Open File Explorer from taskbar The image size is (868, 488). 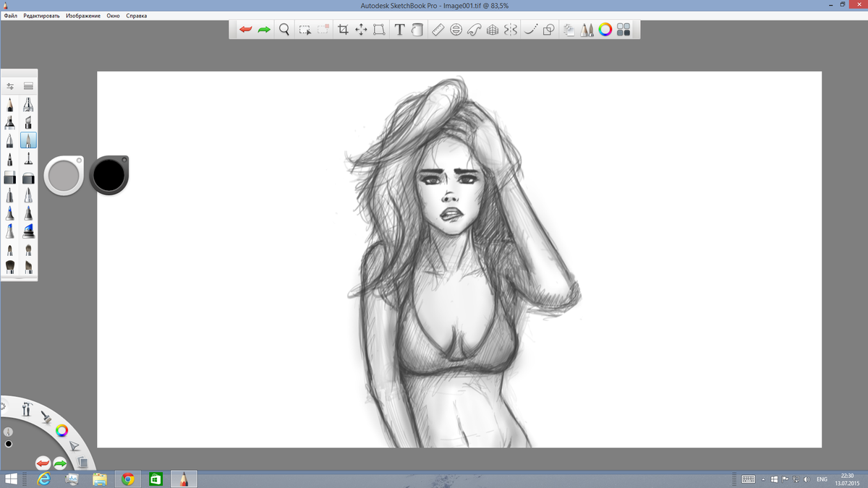[x=100, y=479]
